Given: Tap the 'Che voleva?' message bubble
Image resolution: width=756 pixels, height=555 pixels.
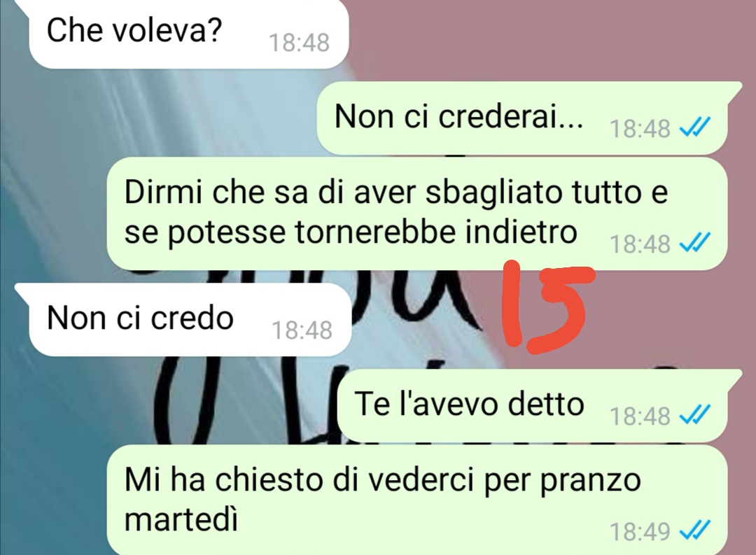Looking at the screenshot, I should (x=188, y=34).
